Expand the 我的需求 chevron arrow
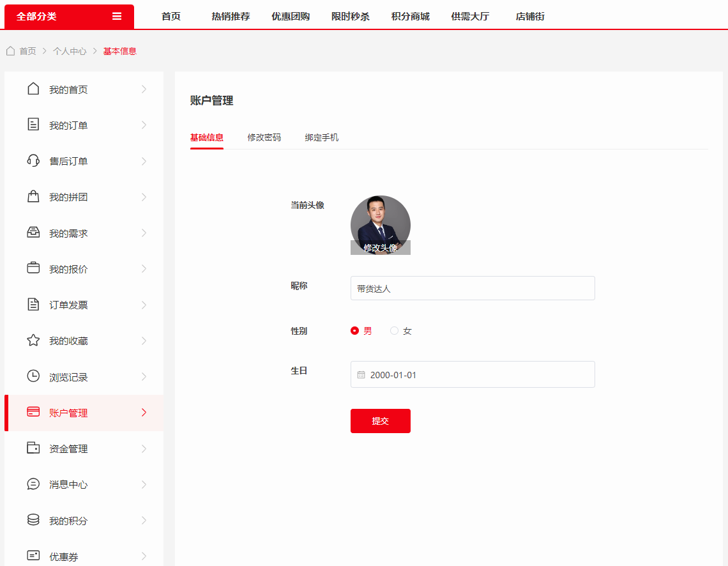728x566 pixels. click(x=144, y=233)
